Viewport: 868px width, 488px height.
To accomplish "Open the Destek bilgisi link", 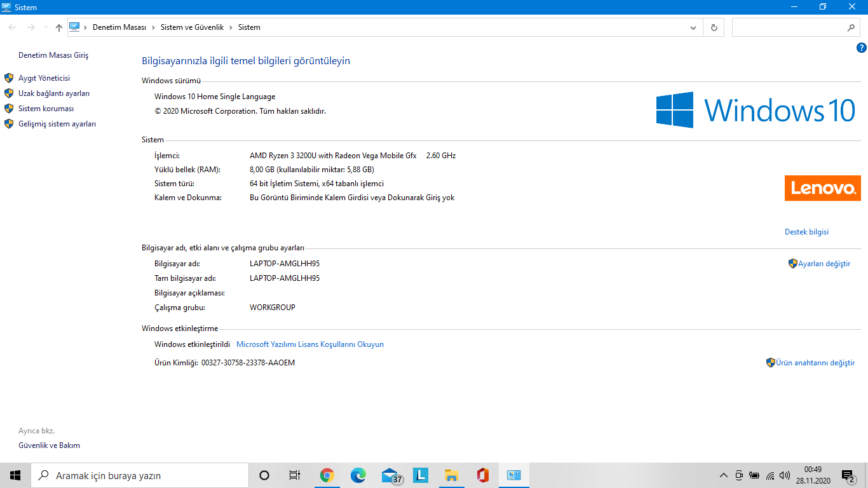I will [806, 232].
